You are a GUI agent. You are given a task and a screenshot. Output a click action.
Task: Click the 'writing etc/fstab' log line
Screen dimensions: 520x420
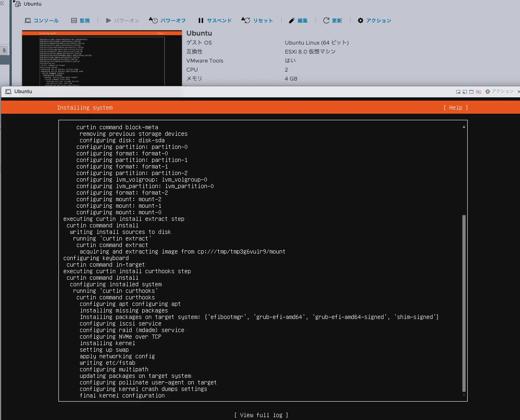click(108, 363)
